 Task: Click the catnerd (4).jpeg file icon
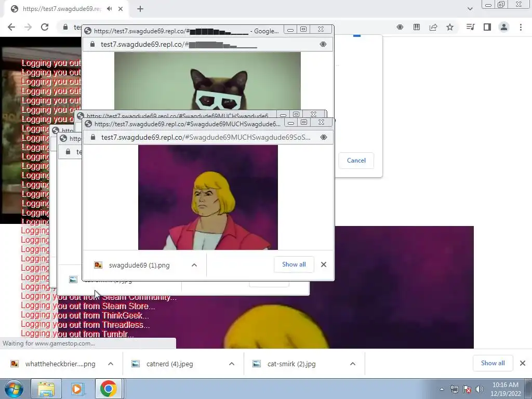pos(136,364)
